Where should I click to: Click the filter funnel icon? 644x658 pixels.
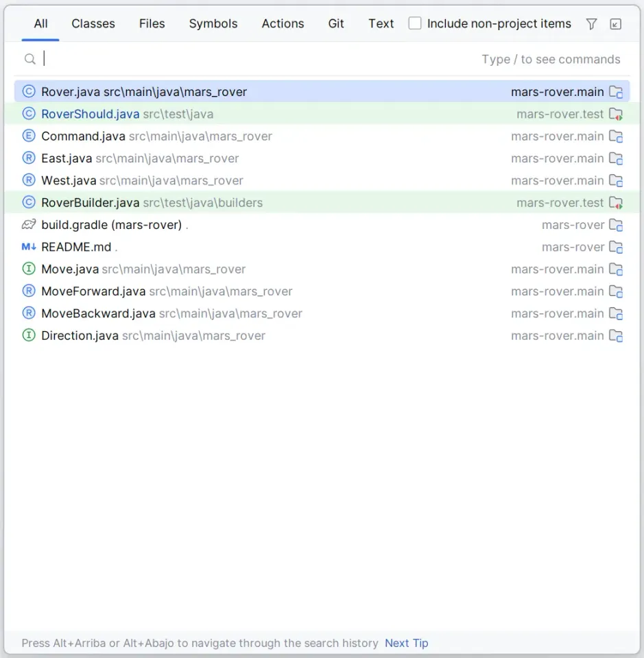(x=591, y=24)
